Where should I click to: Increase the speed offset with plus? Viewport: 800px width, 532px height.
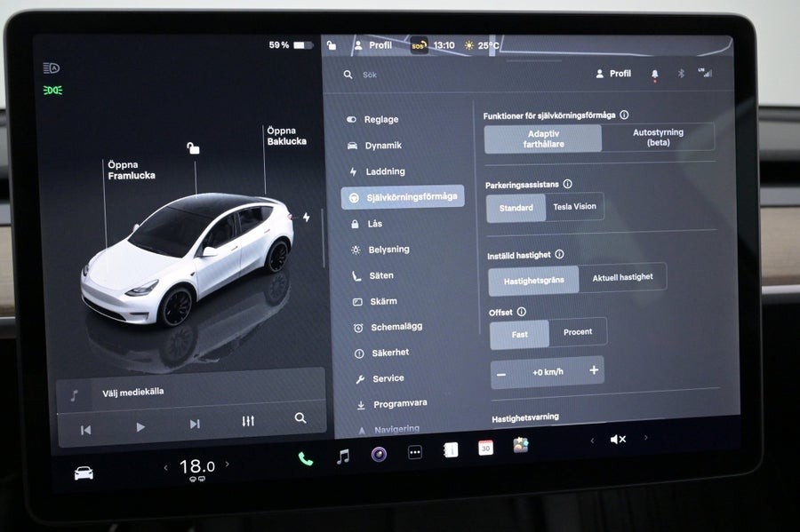[594, 370]
